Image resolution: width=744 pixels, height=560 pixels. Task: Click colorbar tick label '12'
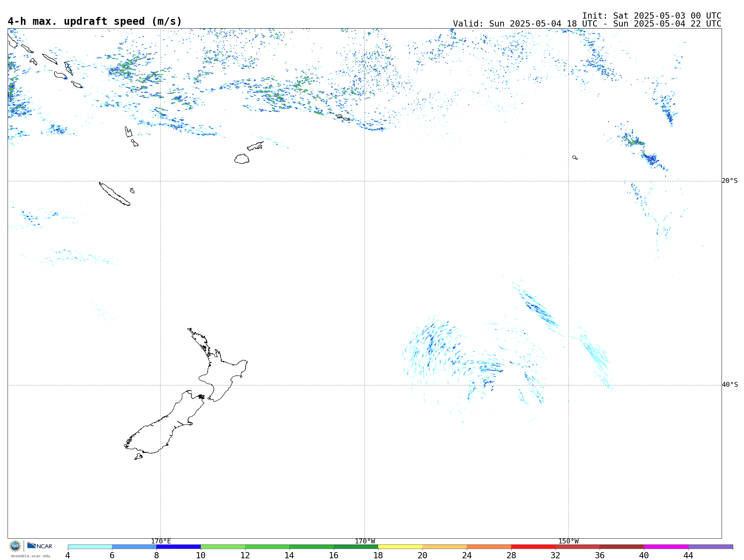coord(245,555)
